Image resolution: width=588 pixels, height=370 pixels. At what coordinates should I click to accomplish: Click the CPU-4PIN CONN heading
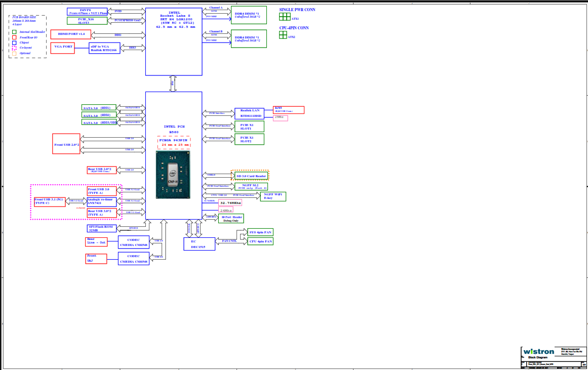(294, 28)
